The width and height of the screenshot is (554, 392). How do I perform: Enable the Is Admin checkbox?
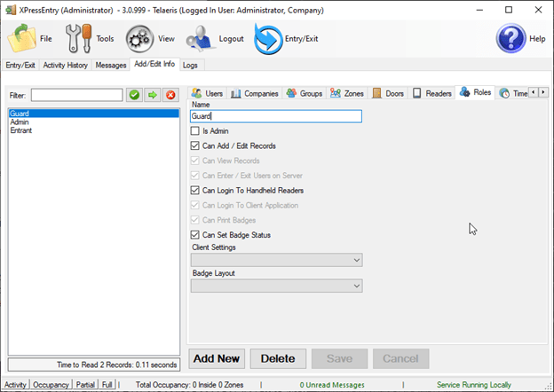tap(195, 130)
